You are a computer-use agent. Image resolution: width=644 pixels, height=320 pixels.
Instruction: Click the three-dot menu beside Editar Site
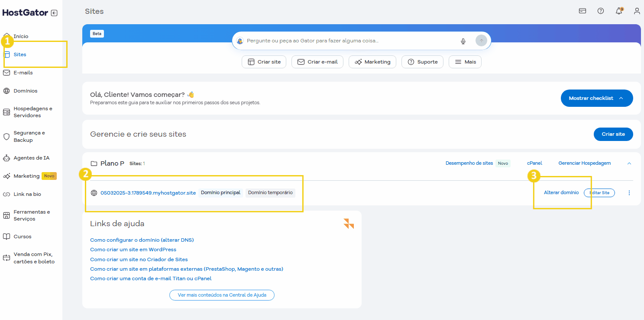coord(629,193)
